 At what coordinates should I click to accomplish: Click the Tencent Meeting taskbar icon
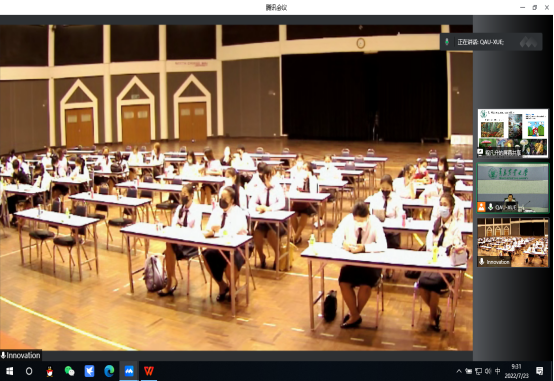(129, 371)
